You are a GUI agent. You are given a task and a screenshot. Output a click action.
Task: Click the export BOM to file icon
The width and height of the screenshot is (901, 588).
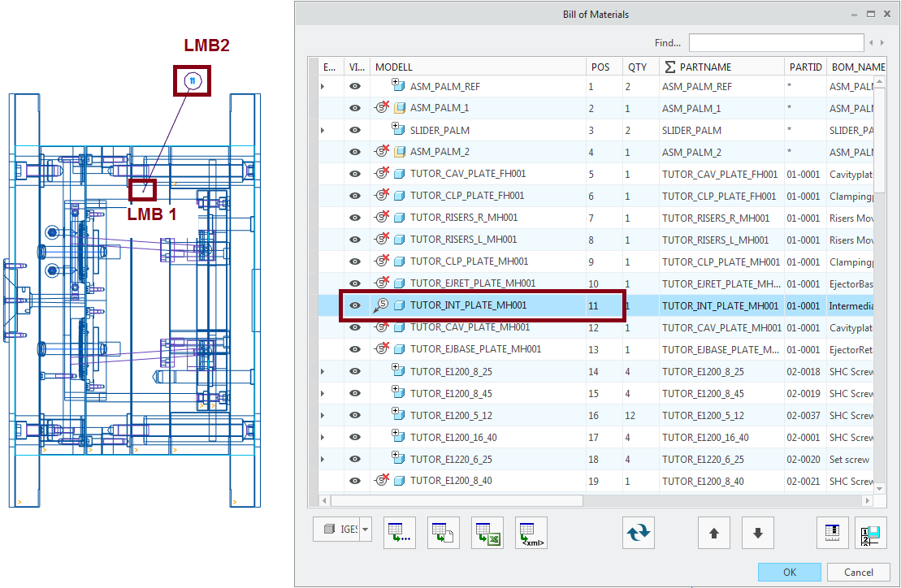(x=443, y=533)
